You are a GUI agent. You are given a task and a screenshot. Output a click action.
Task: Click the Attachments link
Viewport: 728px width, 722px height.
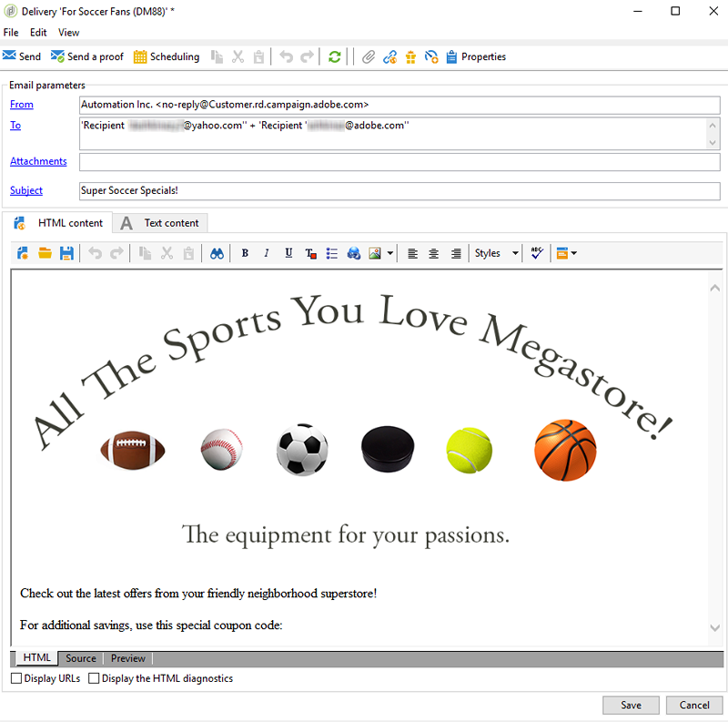tap(38, 161)
